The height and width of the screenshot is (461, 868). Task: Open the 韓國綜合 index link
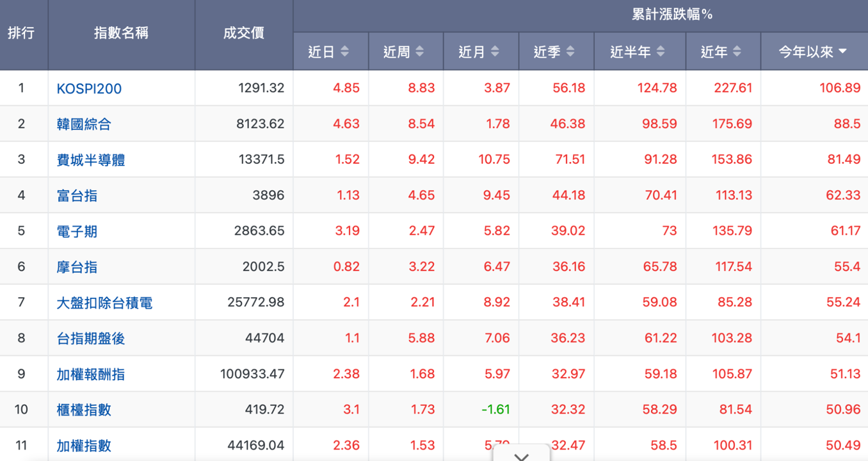coord(84,124)
